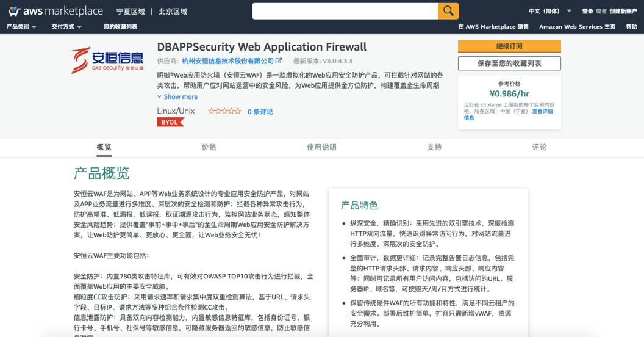
Task: Open the 0 条评论 reviews link
Action: click(260, 112)
